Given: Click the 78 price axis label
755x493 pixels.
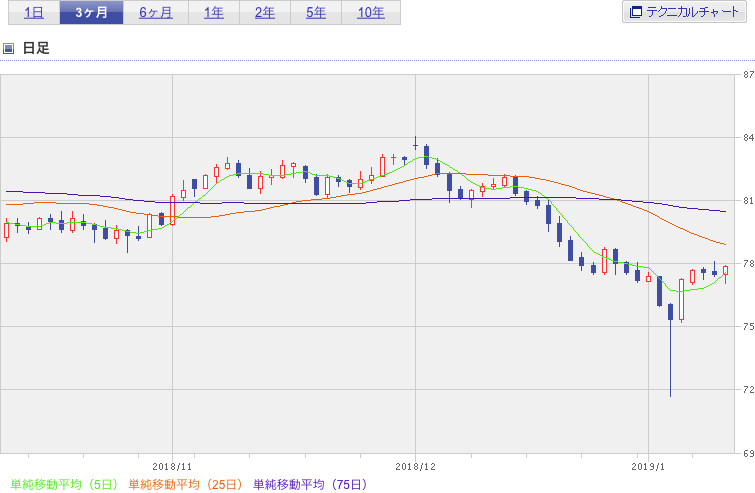Looking at the screenshot, I should point(748,264).
